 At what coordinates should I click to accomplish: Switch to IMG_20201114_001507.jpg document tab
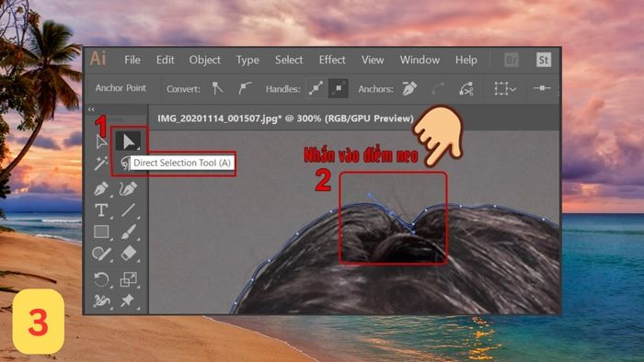pos(285,119)
